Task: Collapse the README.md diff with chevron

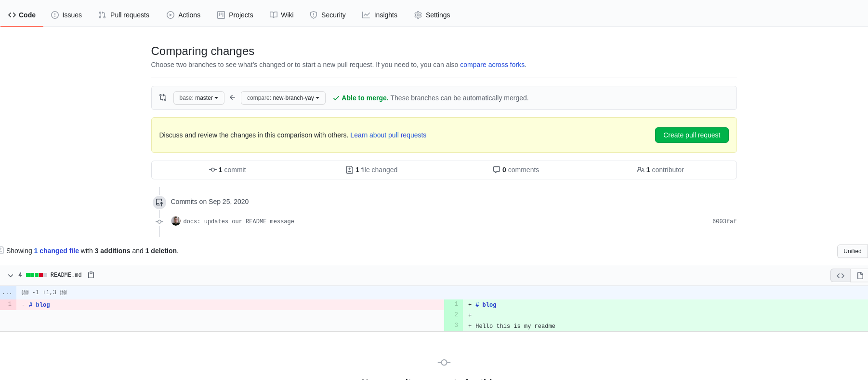Action: tap(11, 275)
